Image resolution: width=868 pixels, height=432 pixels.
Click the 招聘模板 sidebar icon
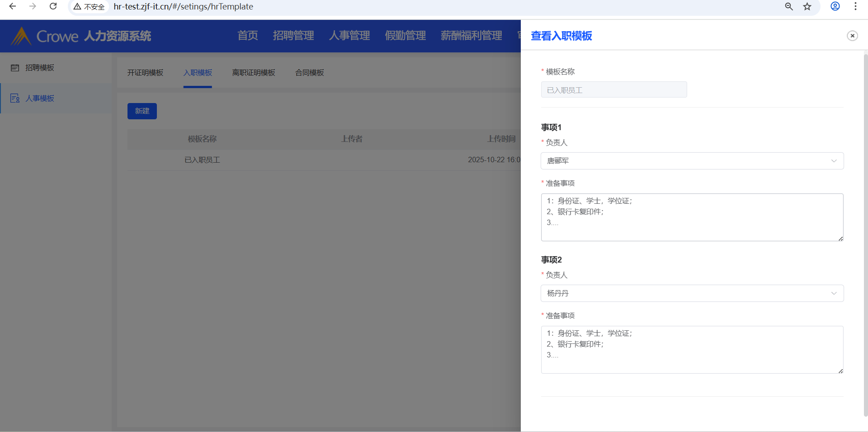click(x=15, y=68)
